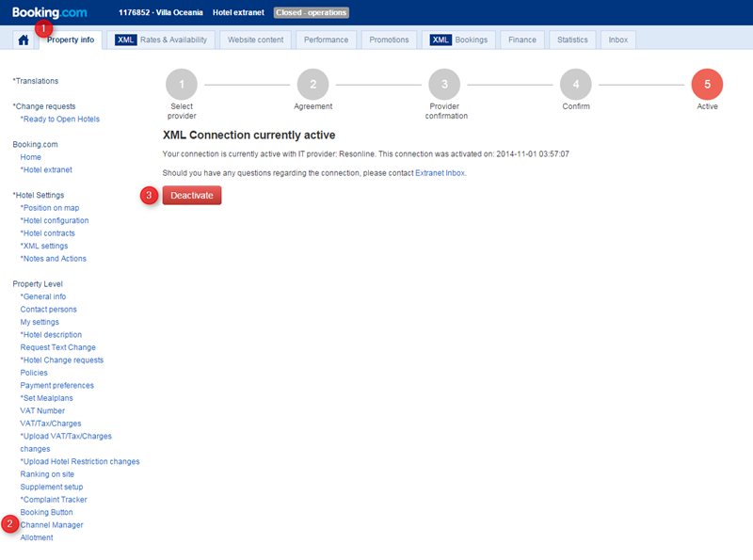
Task: Open Hotel Change requests link
Action: 62,360
